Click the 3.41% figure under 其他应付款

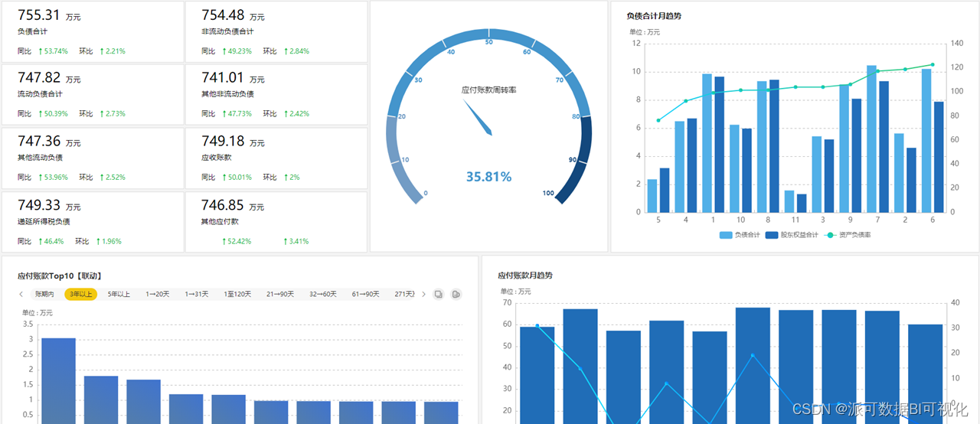pos(299,241)
